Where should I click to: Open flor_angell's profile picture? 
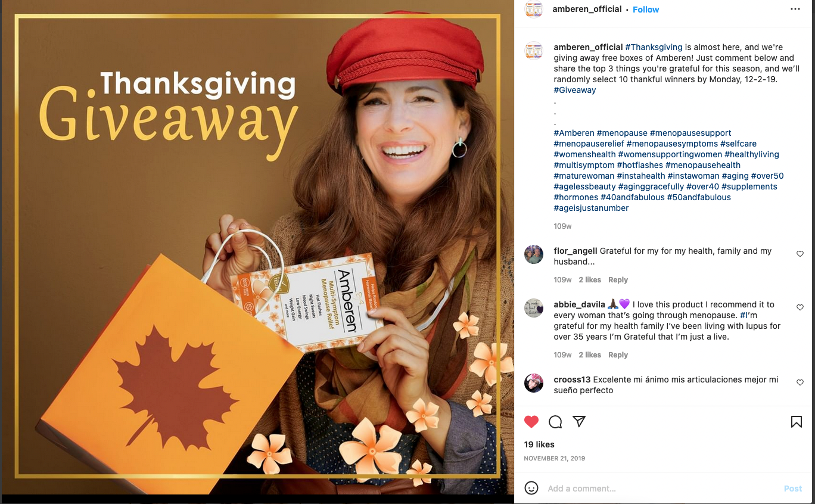(533, 254)
